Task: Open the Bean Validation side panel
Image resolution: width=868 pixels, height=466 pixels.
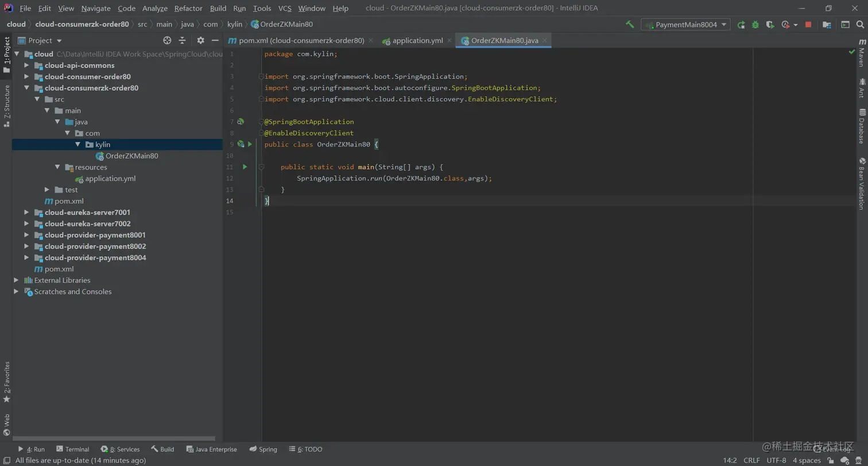Action: (x=862, y=183)
